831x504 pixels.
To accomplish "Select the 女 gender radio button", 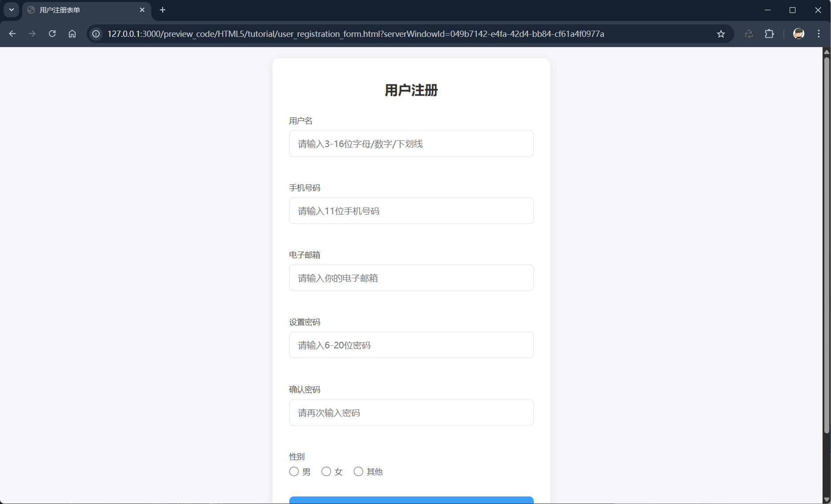I will 326,472.
